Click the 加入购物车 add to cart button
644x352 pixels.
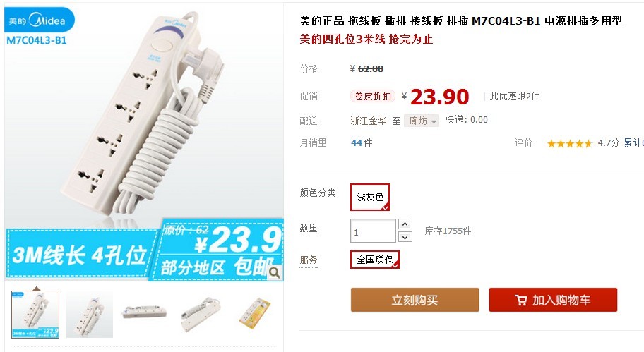point(553,300)
